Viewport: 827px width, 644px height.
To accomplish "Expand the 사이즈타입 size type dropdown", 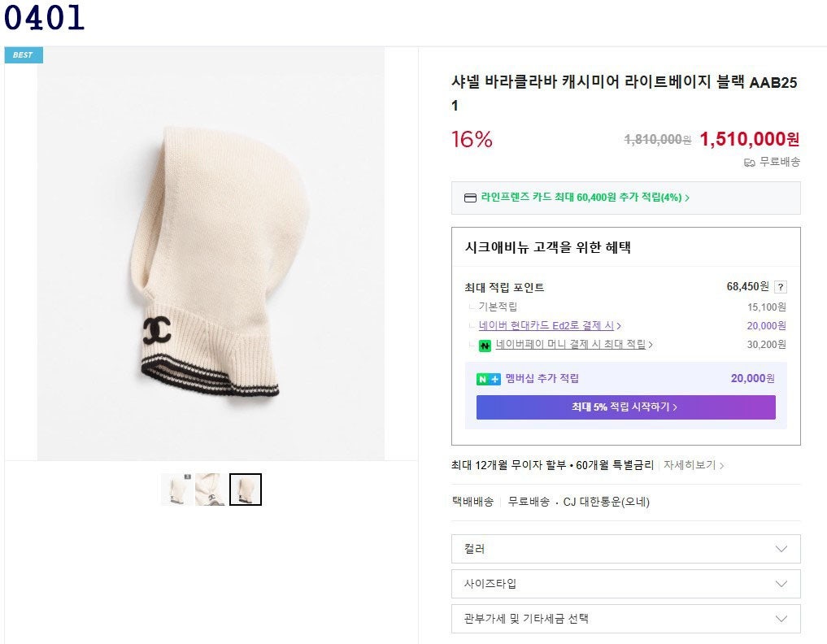I will pos(625,584).
